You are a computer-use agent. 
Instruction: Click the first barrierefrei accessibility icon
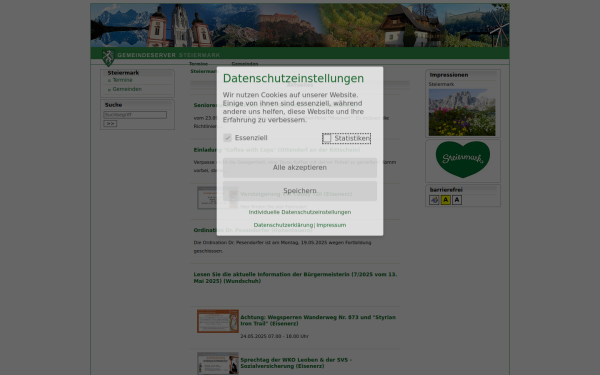(434, 200)
